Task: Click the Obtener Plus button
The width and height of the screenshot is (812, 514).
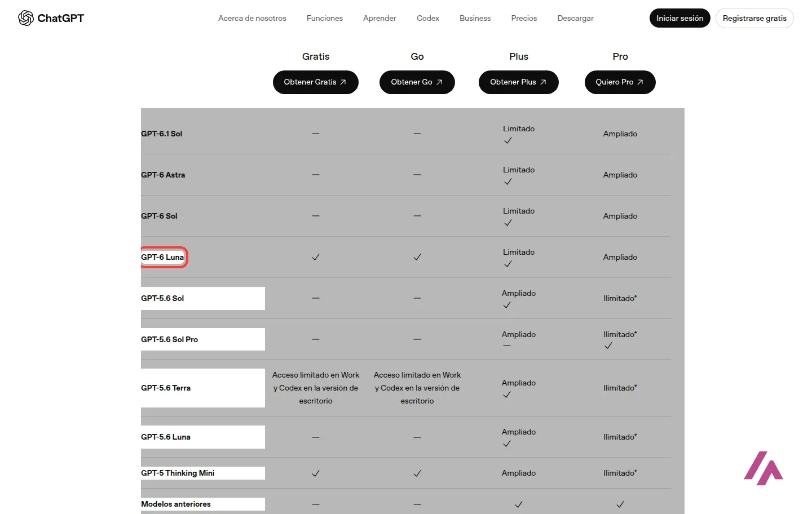Action: (x=519, y=82)
